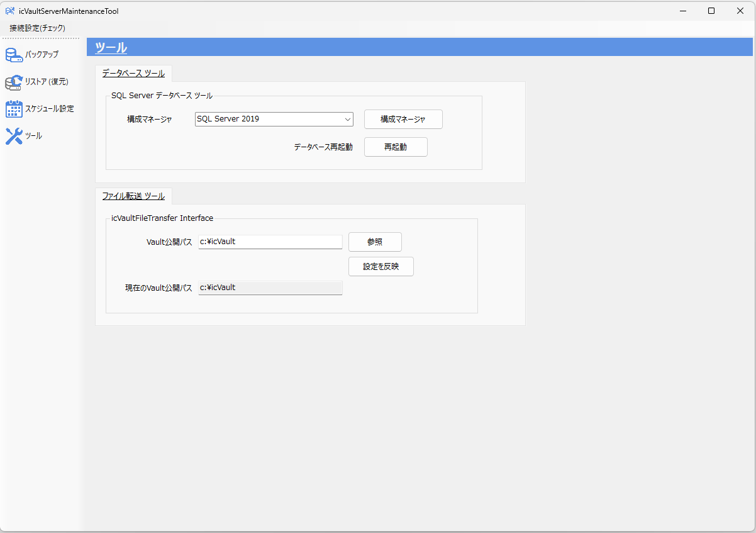Click the 参照 browse button
The image size is (756, 533).
click(375, 242)
